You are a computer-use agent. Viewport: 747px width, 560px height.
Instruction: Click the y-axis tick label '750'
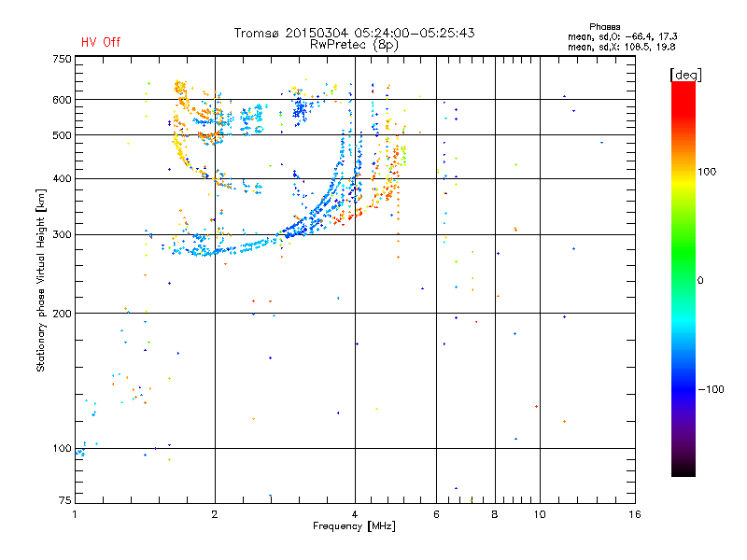coord(62,59)
